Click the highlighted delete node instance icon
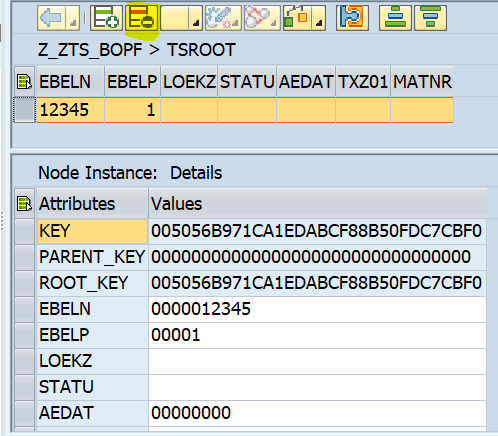The height and width of the screenshot is (436, 498). [142, 18]
